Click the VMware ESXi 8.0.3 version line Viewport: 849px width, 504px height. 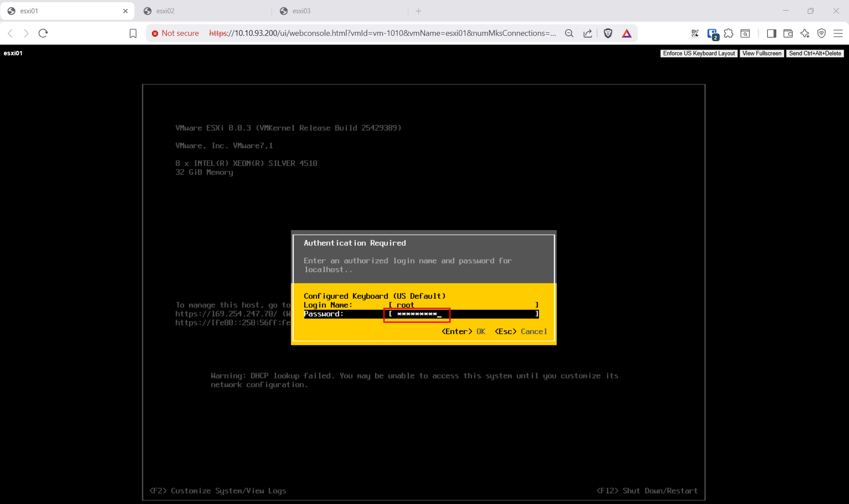click(288, 128)
